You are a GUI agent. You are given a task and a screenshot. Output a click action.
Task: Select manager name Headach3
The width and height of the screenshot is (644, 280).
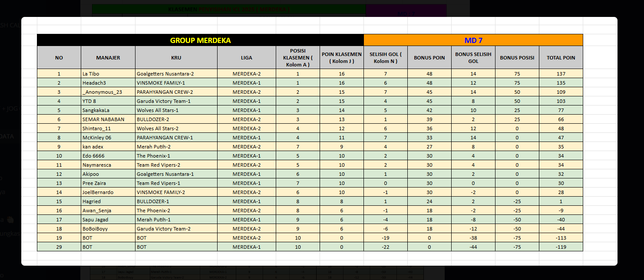click(x=108, y=83)
